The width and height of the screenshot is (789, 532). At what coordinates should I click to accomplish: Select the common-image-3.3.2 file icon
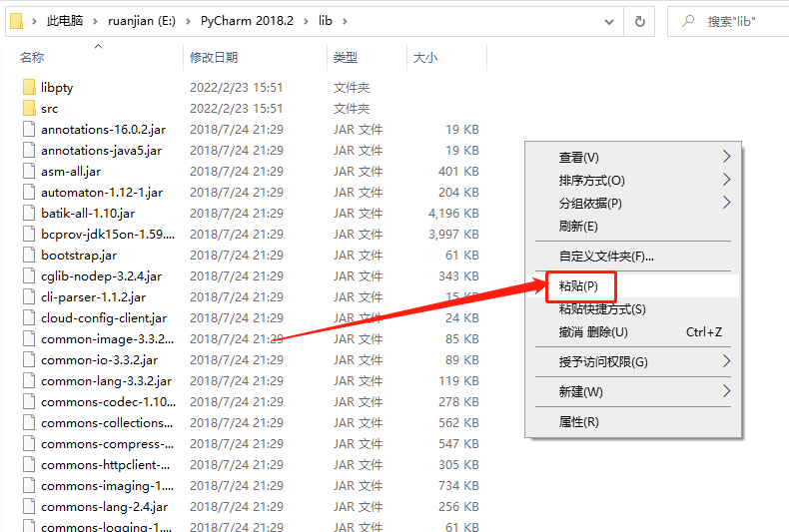click(29, 339)
